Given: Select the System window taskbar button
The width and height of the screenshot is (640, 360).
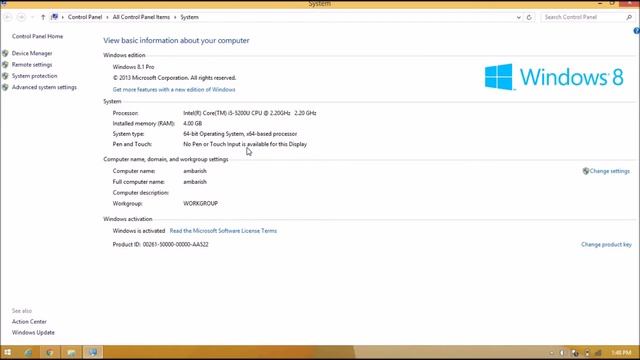Looking at the screenshot, I should [x=93, y=352].
